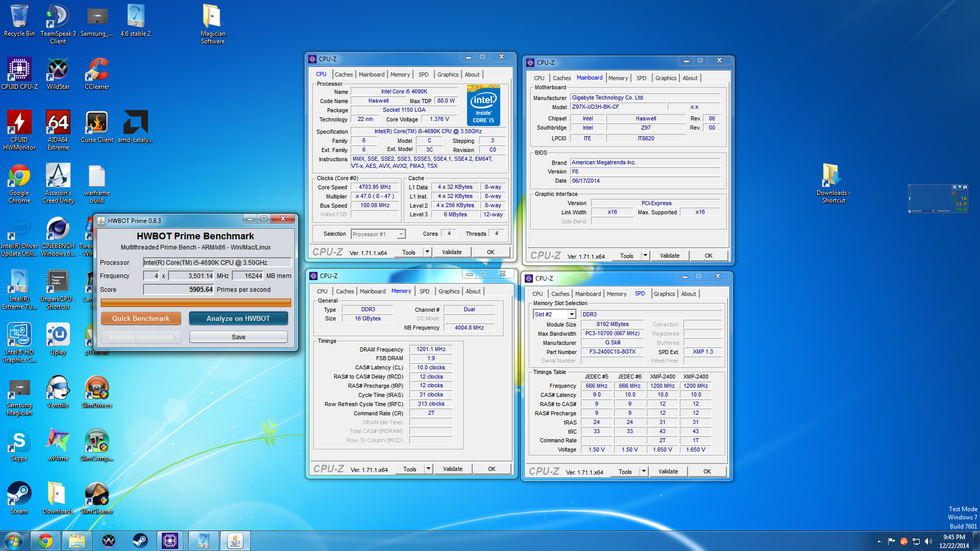Click Analyze on HWBOT button
Image resolution: width=980 pixels, height=551 pixels.
click(238, 318)
